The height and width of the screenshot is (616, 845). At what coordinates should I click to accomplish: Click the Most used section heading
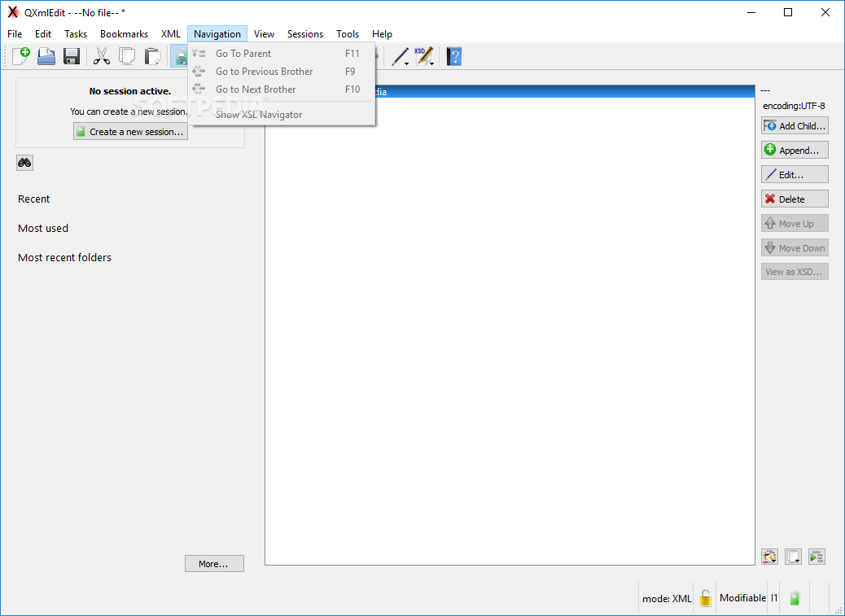click(x=43, y=229)
